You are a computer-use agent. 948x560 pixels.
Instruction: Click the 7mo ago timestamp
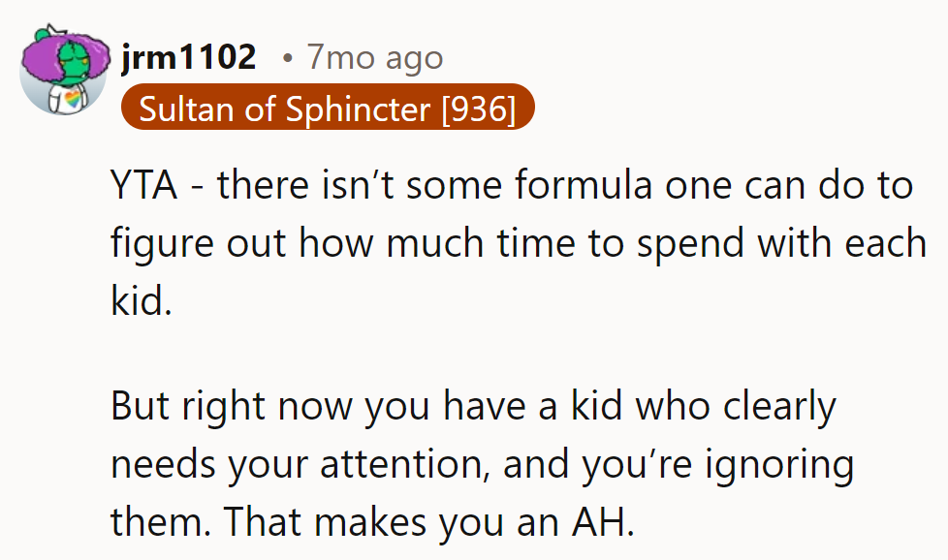click(x=374, y=58)
